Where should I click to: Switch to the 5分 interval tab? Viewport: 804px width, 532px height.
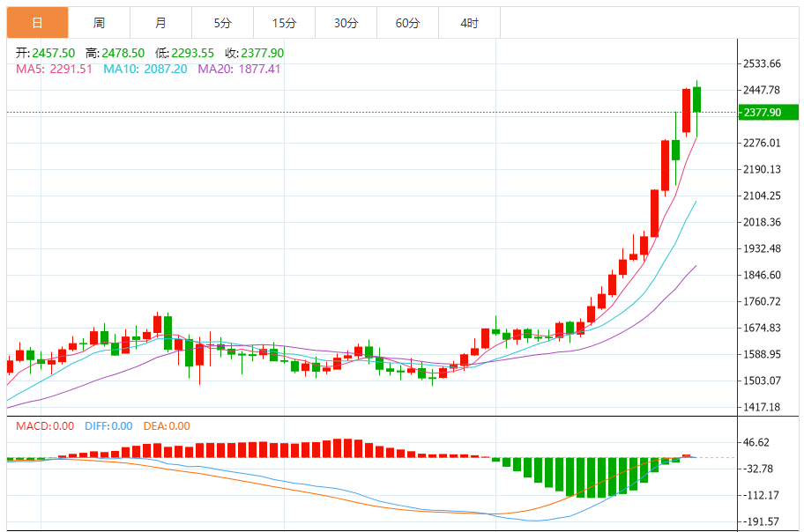tap(222, 23)
